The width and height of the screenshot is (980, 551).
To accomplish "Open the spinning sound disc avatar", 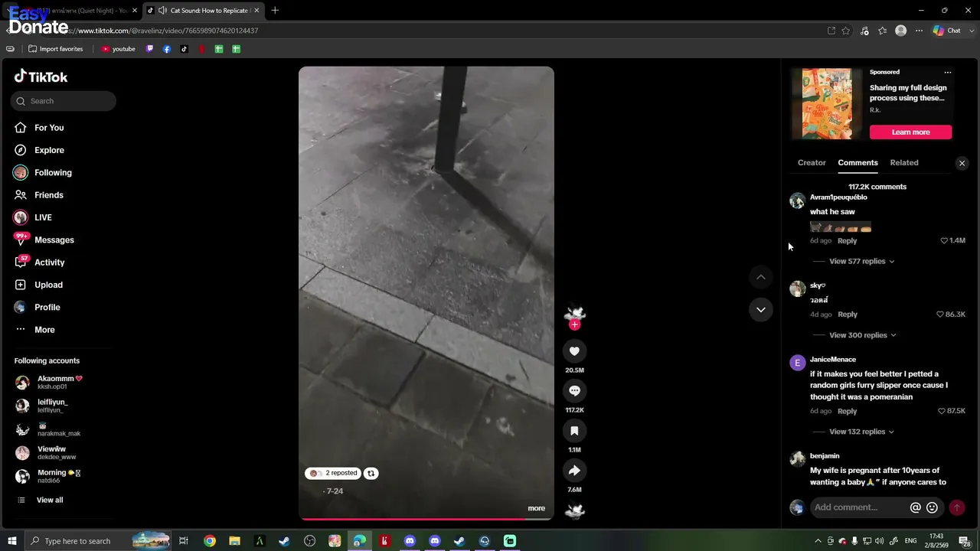I will (575, 510).
